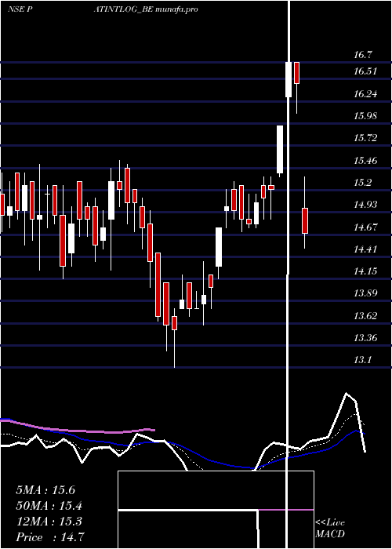Click the 12MA : 15.3 readout
Viewport: 392px width, 549px height.
[49, 522]
